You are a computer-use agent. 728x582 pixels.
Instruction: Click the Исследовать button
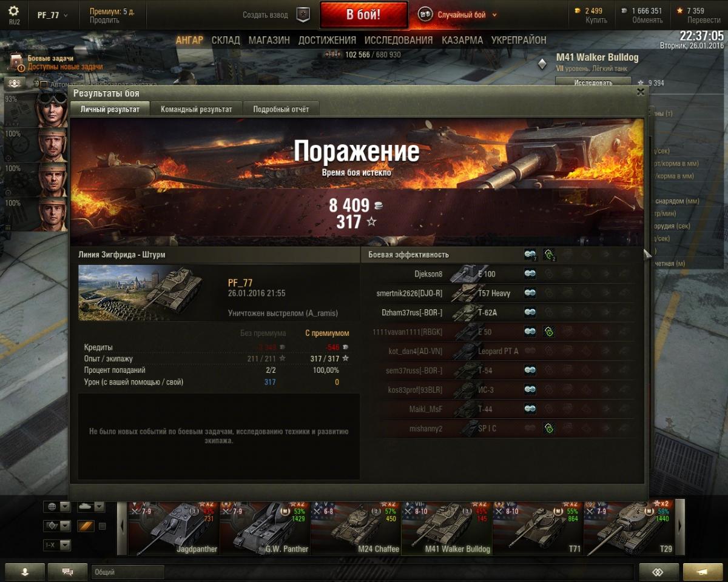click(593, 82)
